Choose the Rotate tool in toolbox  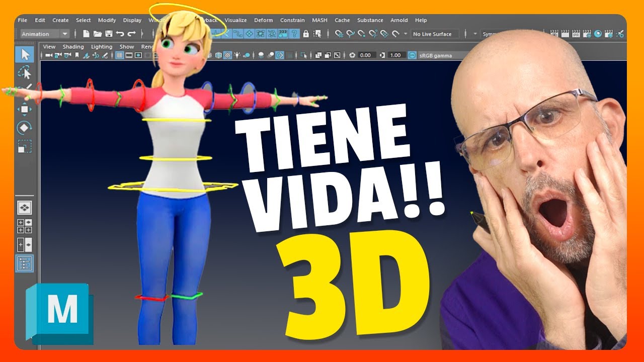pos(25,128)
